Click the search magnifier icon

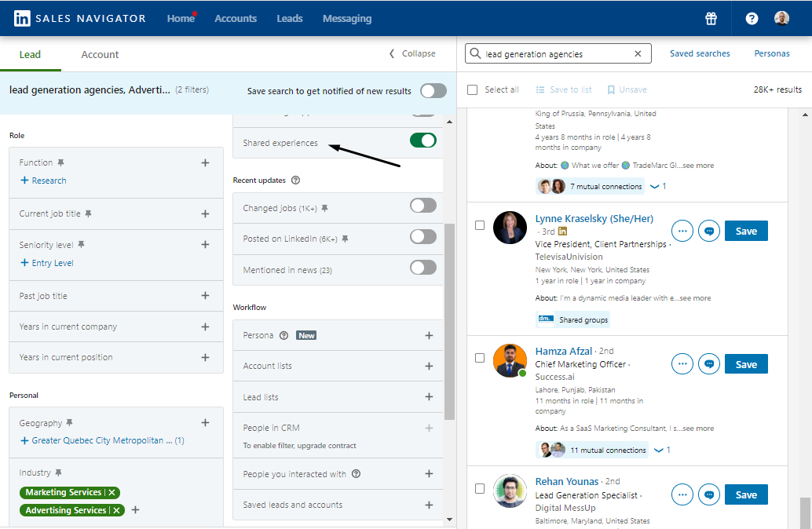point(475,53)
